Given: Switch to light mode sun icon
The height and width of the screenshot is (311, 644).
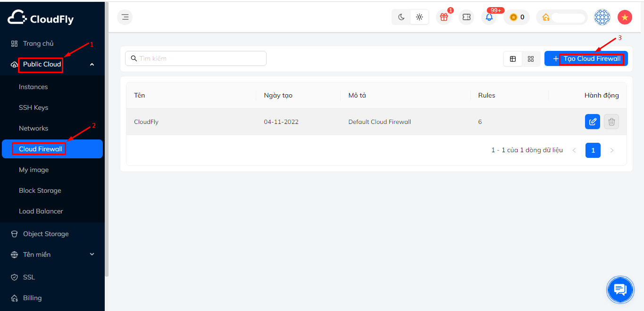Looking at the screenshot, I should tap(419, 17).
